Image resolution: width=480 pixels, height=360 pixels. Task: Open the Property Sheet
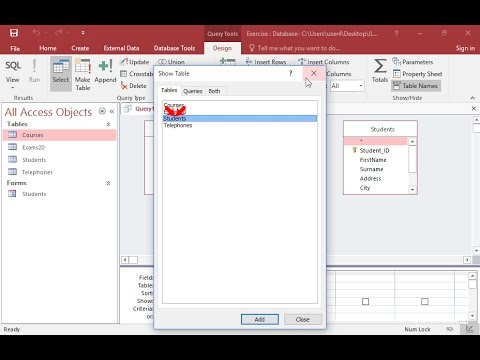(417, 74)
